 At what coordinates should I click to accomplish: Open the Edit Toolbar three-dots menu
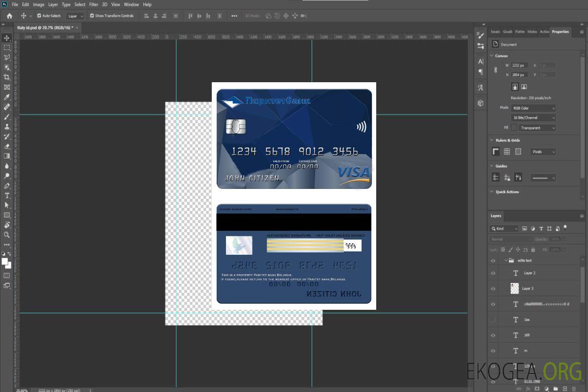pos(7,244)
